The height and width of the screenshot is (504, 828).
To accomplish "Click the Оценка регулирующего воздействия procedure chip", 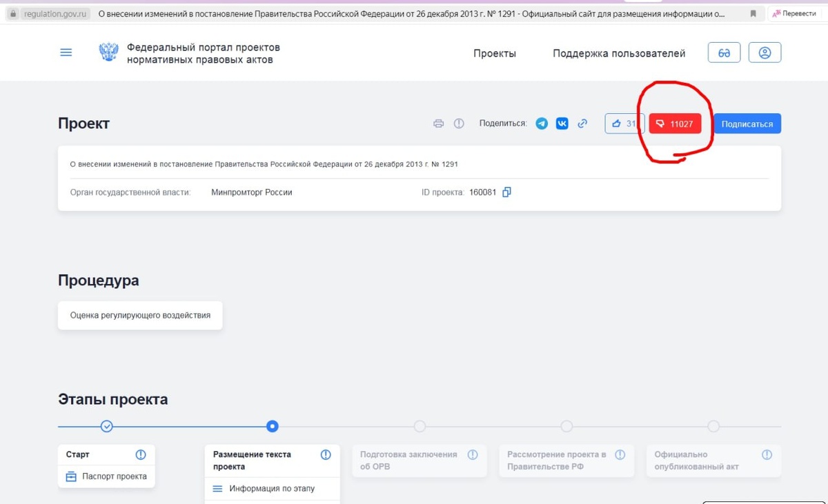I will [140, 315].
